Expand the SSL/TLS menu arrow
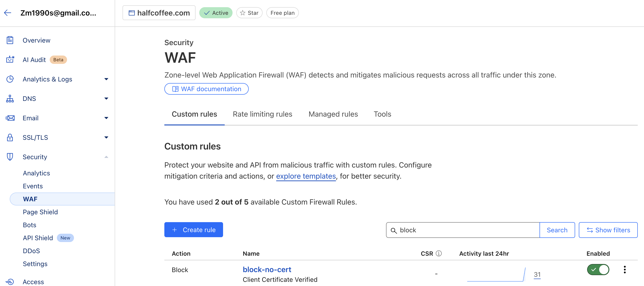Viewport: 644px width, 286px height. coord(106,137)
